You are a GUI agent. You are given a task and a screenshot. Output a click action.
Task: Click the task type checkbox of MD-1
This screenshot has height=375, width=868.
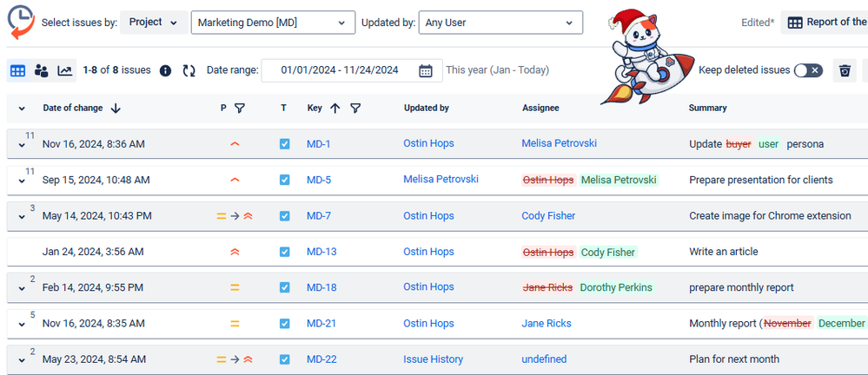coord(284,144)
